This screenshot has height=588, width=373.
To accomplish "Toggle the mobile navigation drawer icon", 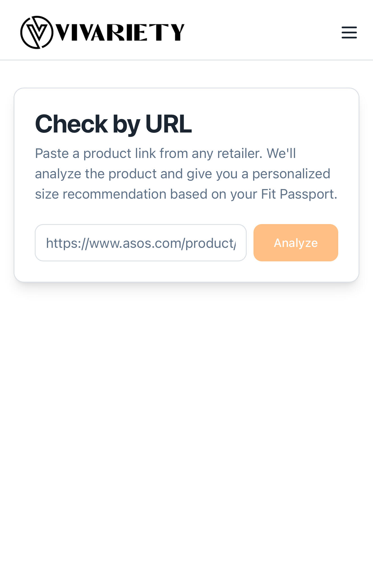I will [x=349, y=32].
